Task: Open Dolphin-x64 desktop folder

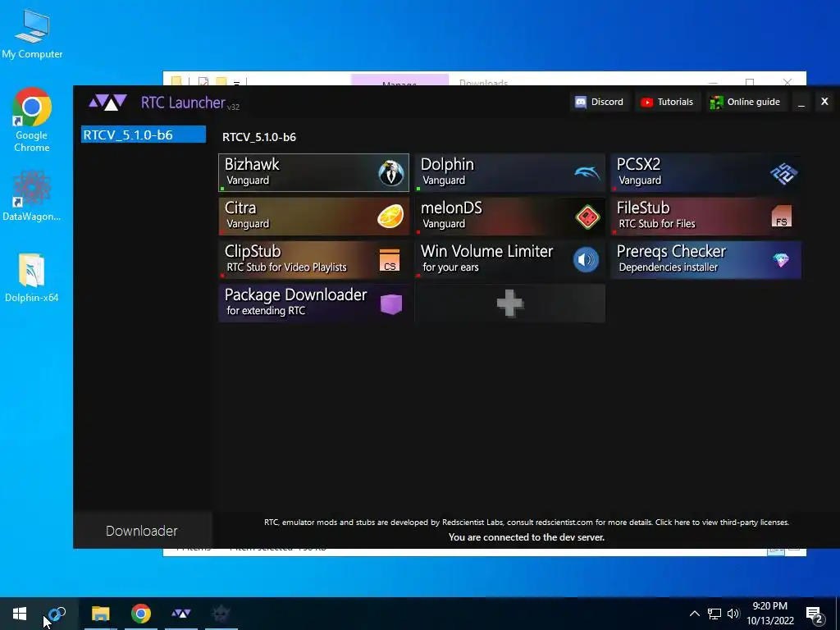Action: pyautogui.click(x=32, y=278)
